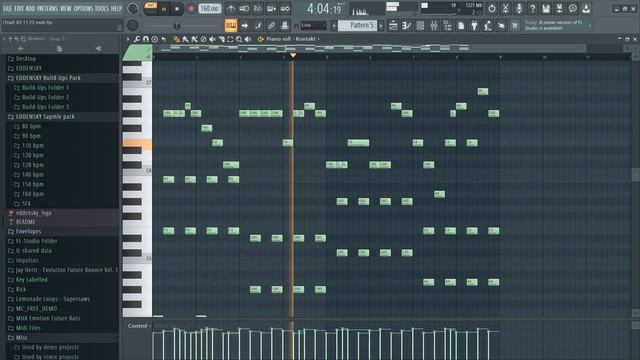Toggle the metronome icon
The width and height of the screenshot is (640, 360).
tap(231, 9)
